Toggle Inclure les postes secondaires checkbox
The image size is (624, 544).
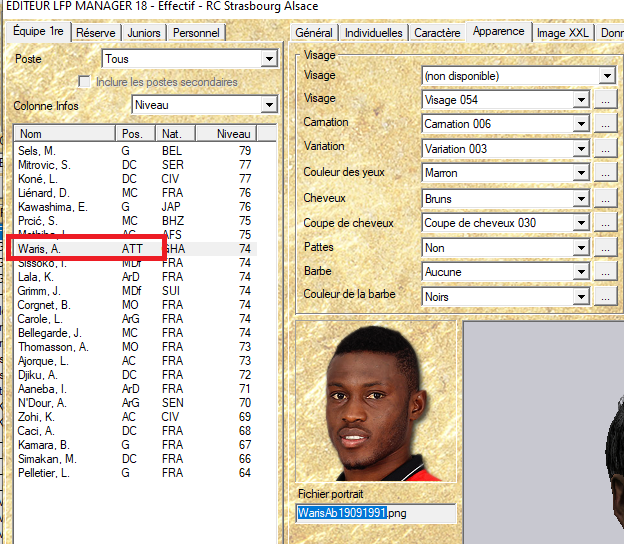click(84, 82)
